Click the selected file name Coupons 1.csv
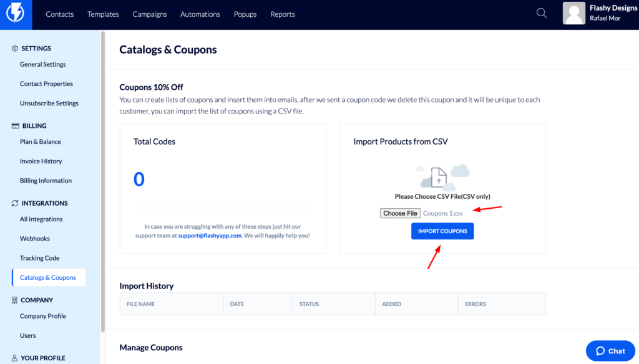Image resolution: width=639 pixels, height=364 pixels. [443, 213]
